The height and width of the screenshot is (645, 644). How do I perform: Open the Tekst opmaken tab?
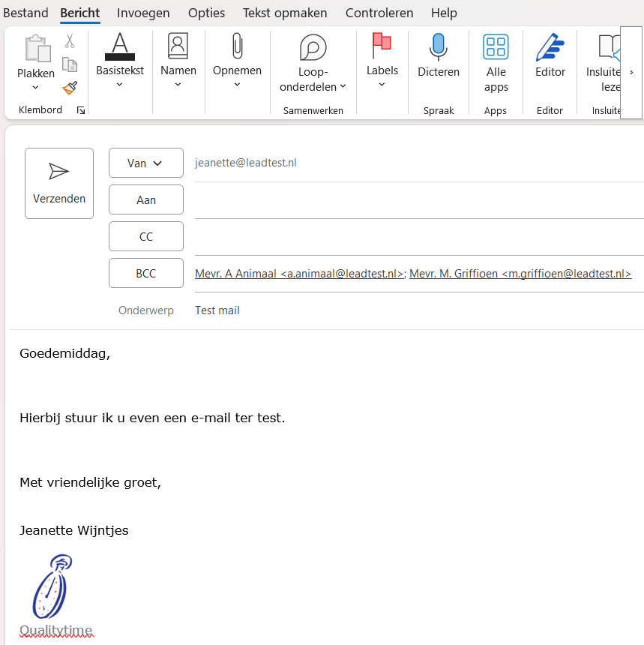(x=285, y=13)
